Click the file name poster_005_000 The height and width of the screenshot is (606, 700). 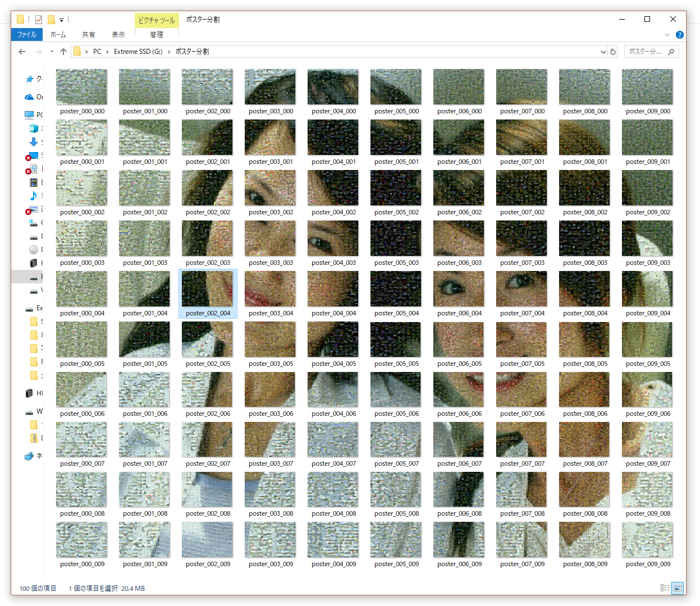click(x=396, y=111)
